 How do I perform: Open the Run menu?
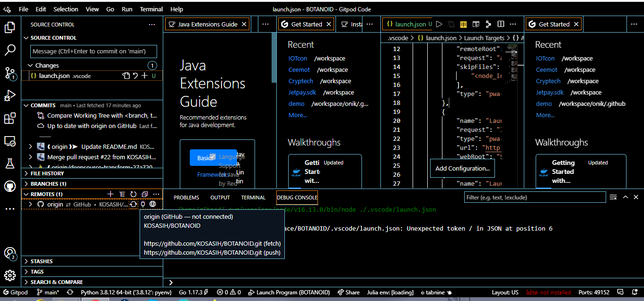127,9
